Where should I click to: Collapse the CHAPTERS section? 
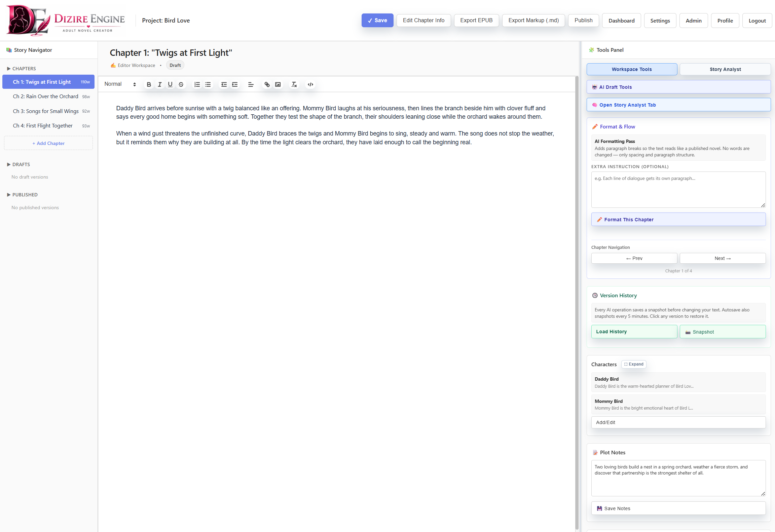pyautogui.click(x=21, y=69)
